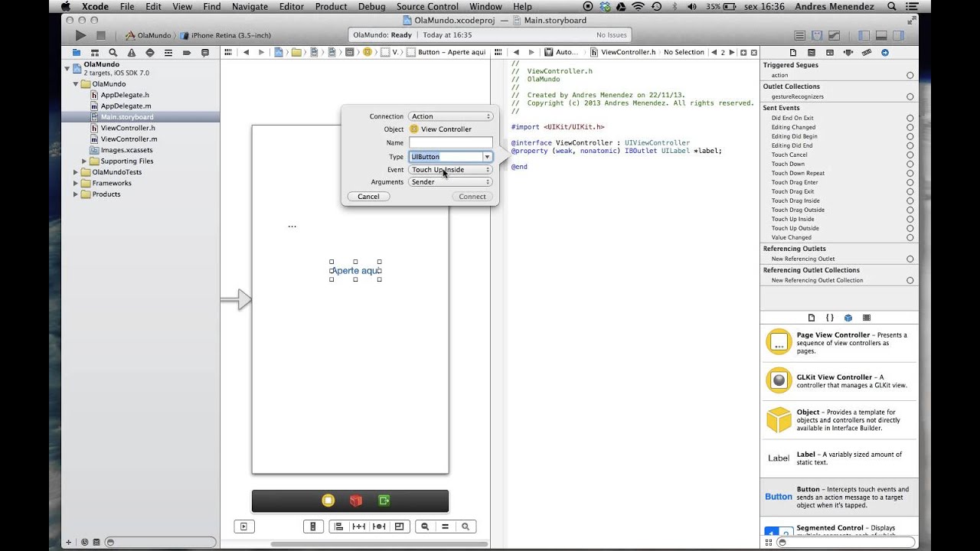
Task: Click the New Referencing Outlet connection circle
Action: (910, 259)
